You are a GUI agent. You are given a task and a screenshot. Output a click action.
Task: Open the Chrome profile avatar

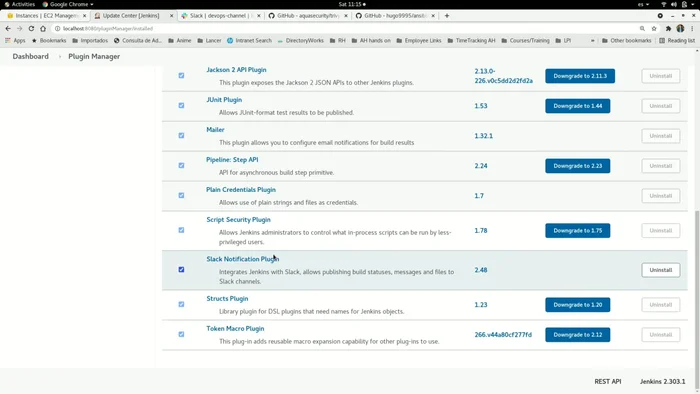click(680, 29)
